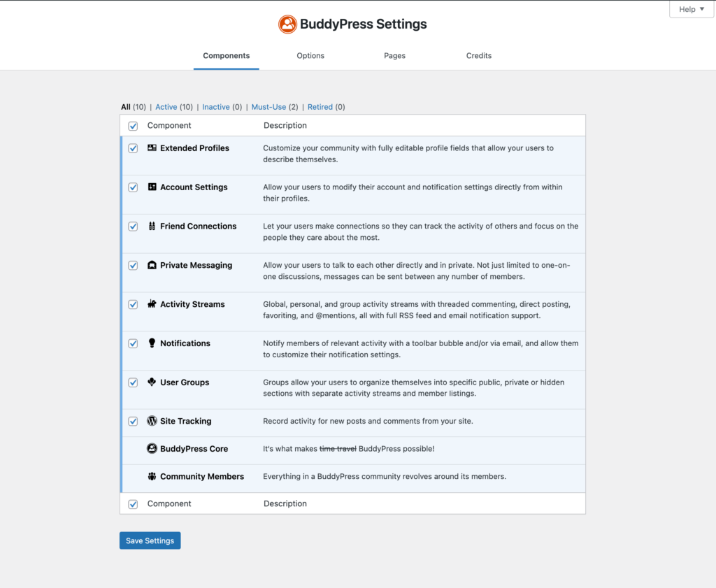
Task: Click the Component column label in footer
Action: tap(169, 503)
